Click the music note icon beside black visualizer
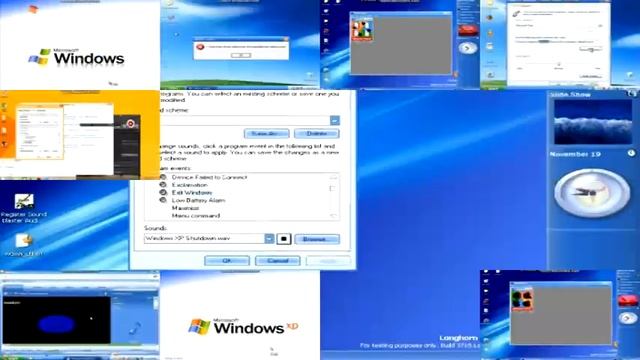Viewport: 640px width, 360px height. [135, 328]
